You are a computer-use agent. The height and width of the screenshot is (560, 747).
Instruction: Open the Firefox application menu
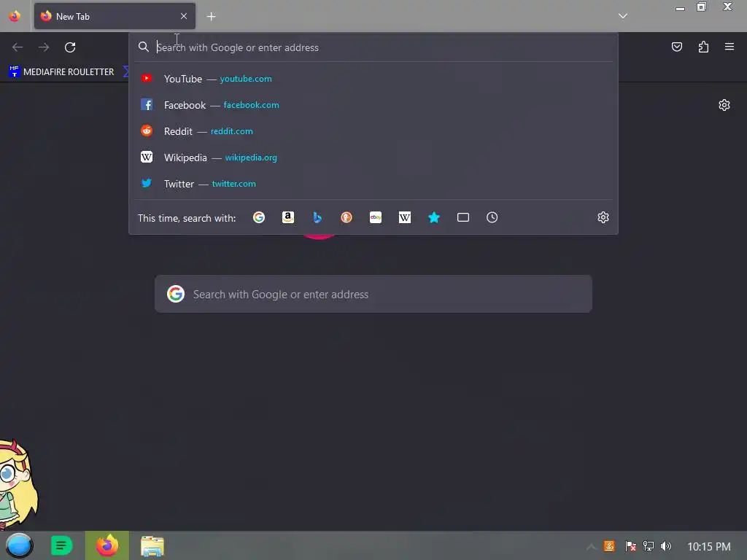tap(729, 47)
